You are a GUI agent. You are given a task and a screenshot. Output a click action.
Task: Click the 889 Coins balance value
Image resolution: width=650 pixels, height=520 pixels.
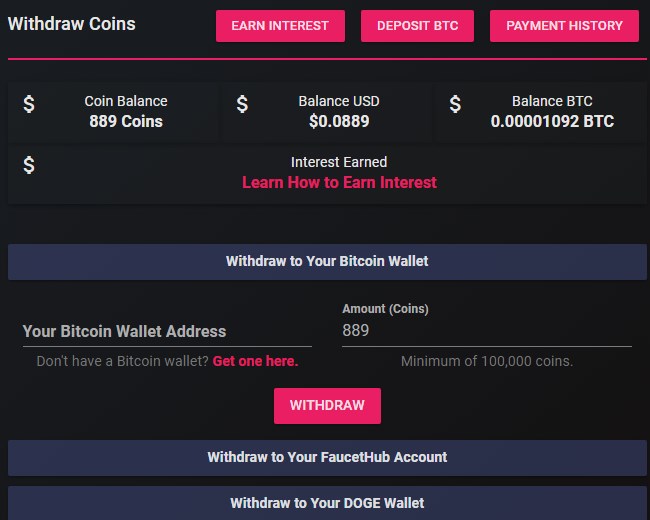pos(126,122)
